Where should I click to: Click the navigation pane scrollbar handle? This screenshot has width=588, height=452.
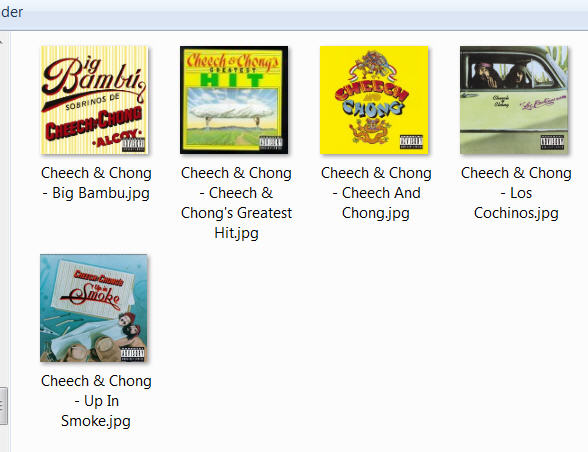pyautogui.click(x=3, y=407)
